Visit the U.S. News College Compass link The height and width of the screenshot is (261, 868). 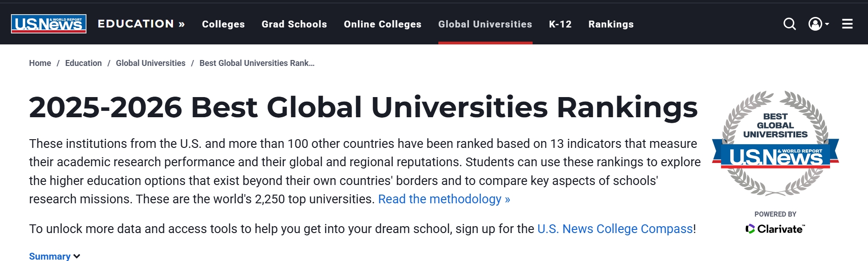pyautogui.click(x=615, y=229)
